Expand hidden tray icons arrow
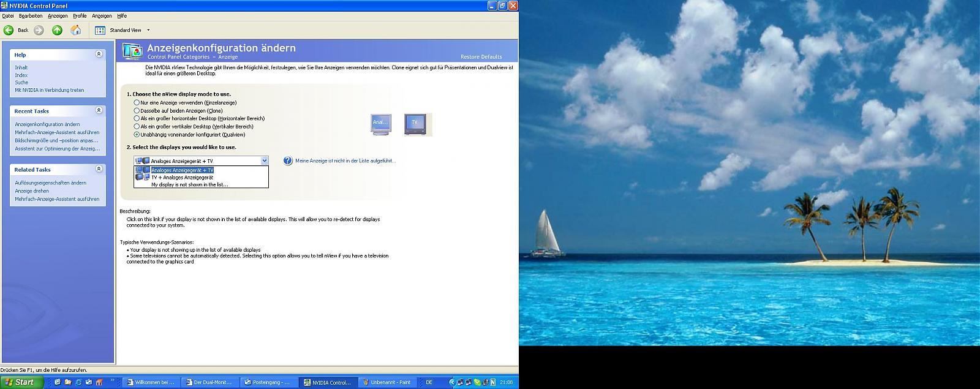The height and width of the screenshot is (389, 980). [453, 382]
